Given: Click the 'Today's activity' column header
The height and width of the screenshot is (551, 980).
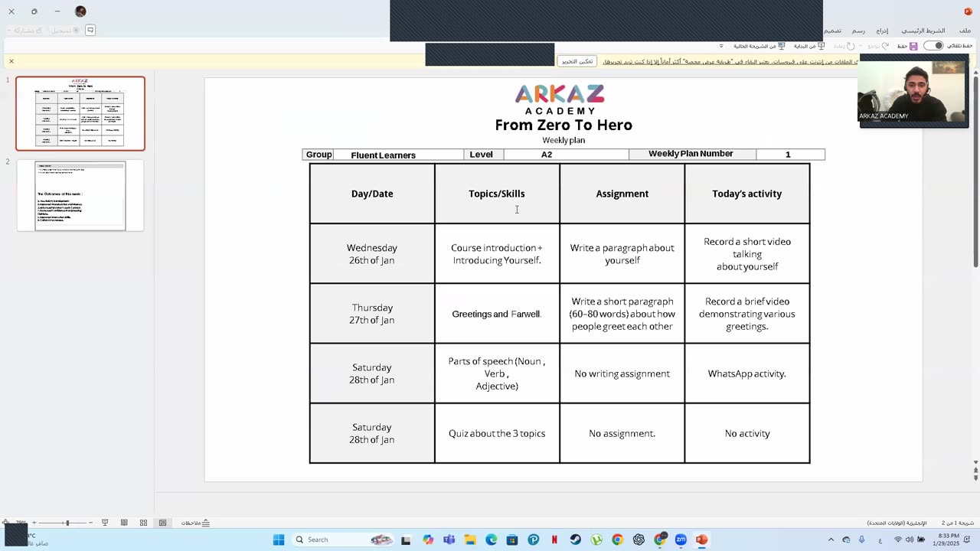Looking at the screenshot, I should click(x=747, y=194).
